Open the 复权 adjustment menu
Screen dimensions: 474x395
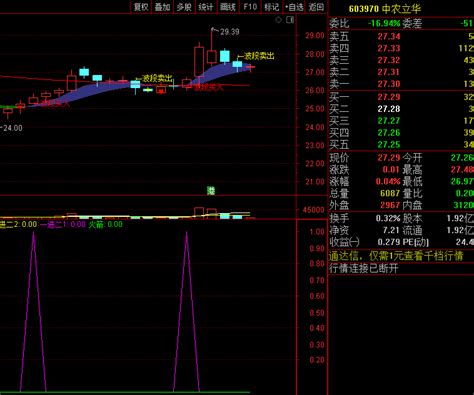pos(141,7)
